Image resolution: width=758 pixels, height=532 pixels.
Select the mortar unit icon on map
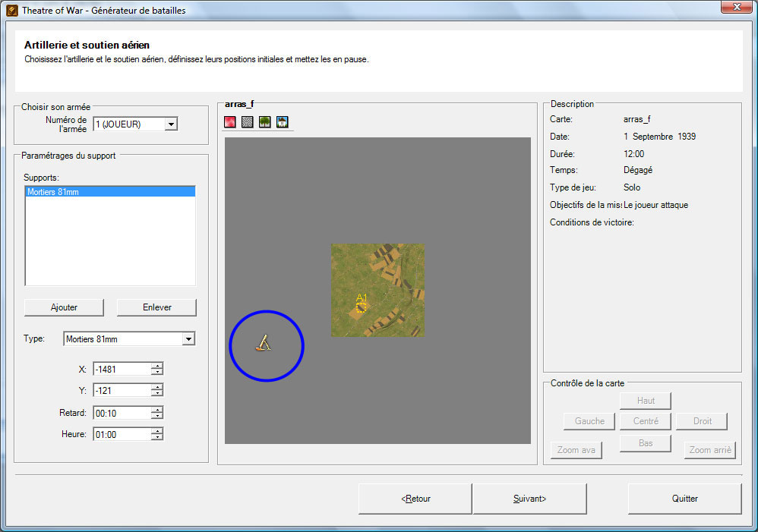264,344
